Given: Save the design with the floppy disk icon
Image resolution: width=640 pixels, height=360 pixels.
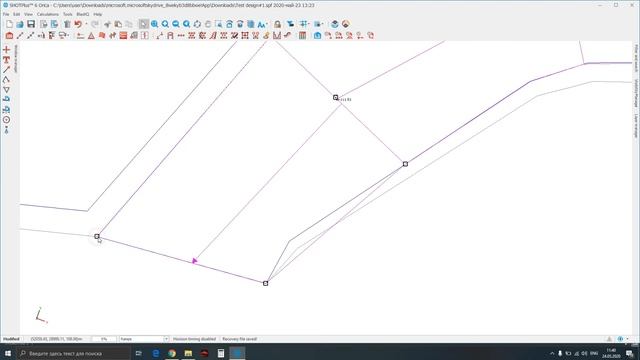Looking at the screenshot, I should (31, 24).
